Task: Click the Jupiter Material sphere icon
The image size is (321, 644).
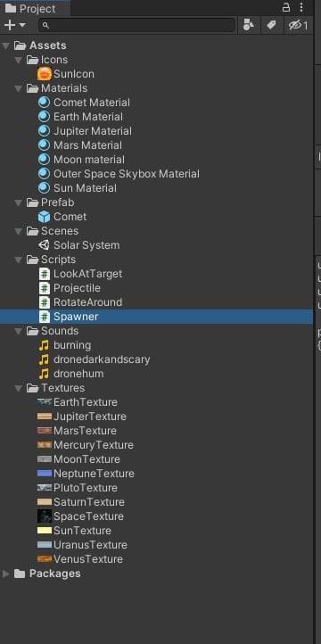Action: pyautogui.click(x=44, y=131)
